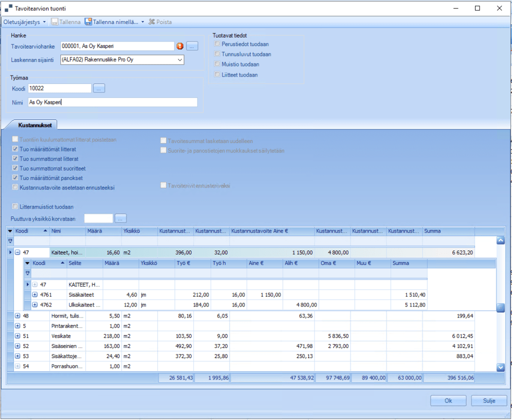Screen dimensions: 512x420
Task: Click the Puuttuva yksikkö korvataan input field
Action: pyautogui.click(x=98, y=218)
